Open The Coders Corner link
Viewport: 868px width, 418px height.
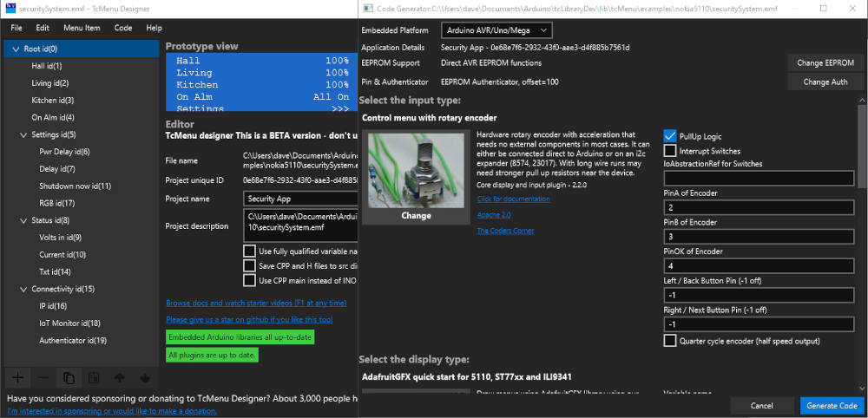(505, 231)
